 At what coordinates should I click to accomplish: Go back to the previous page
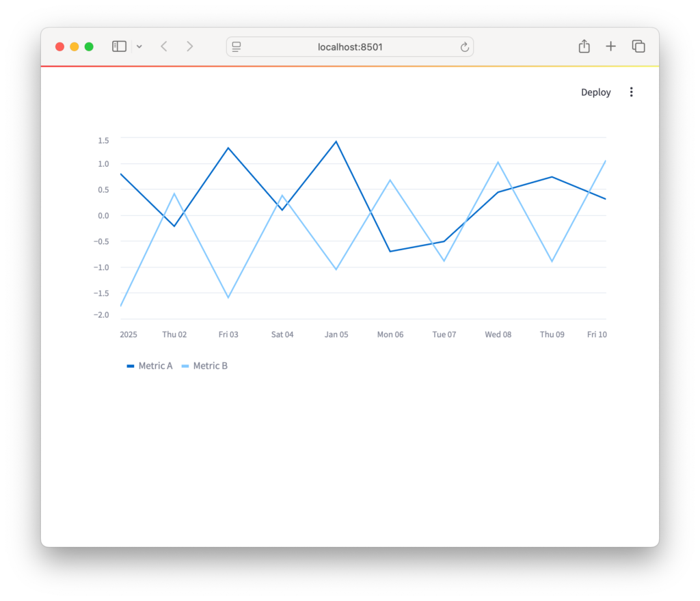pyautogui.click(x=164, y=46)
